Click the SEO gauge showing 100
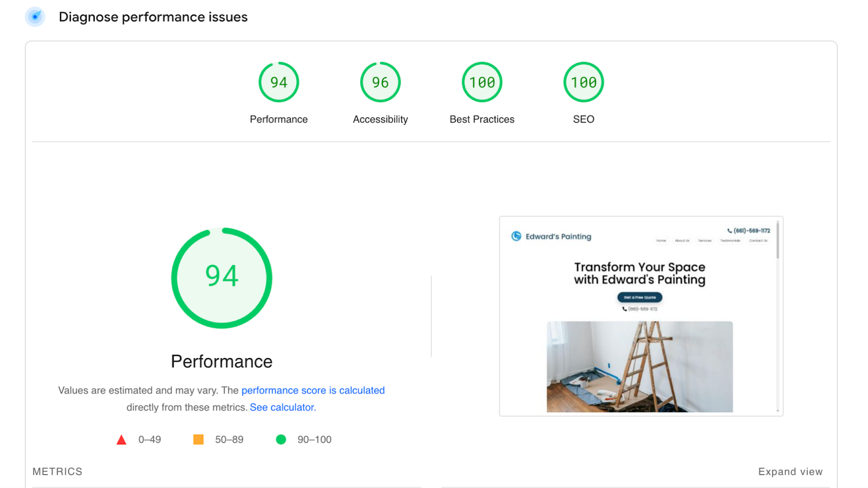 point(583,82)
